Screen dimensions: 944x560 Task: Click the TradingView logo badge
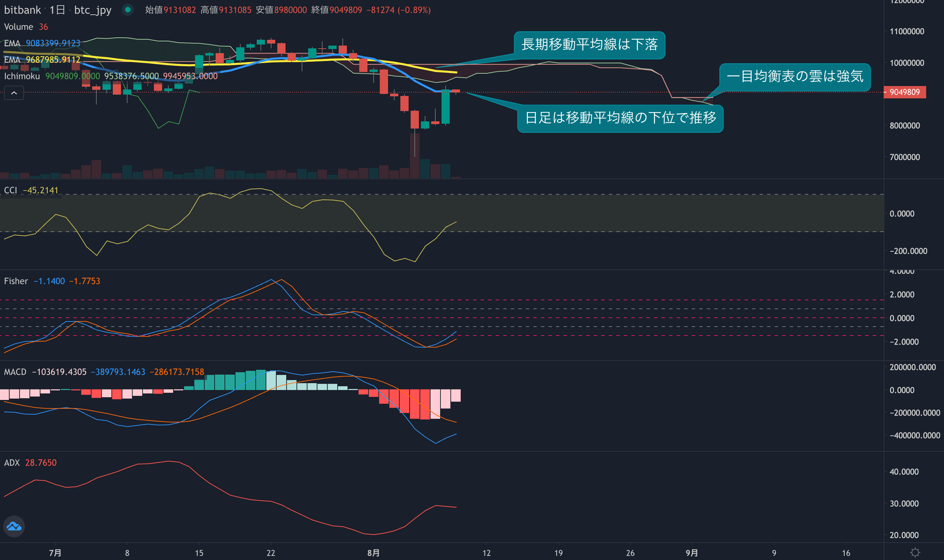coord(14,526)
